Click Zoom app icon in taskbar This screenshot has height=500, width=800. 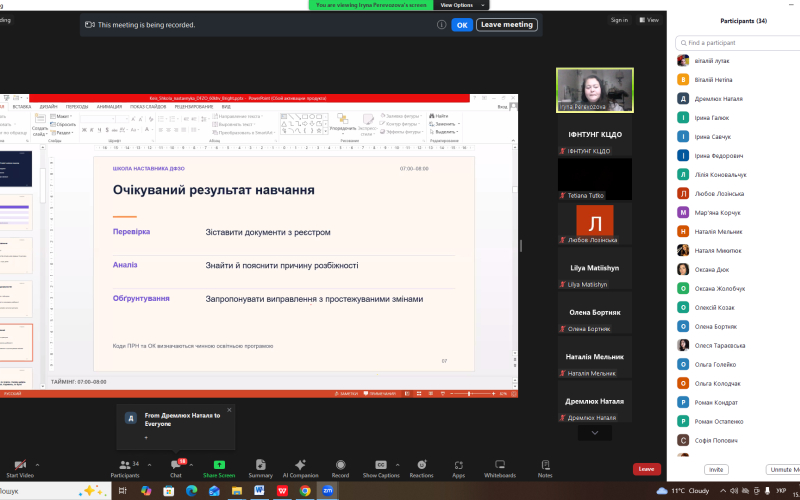tap(328, 491)
